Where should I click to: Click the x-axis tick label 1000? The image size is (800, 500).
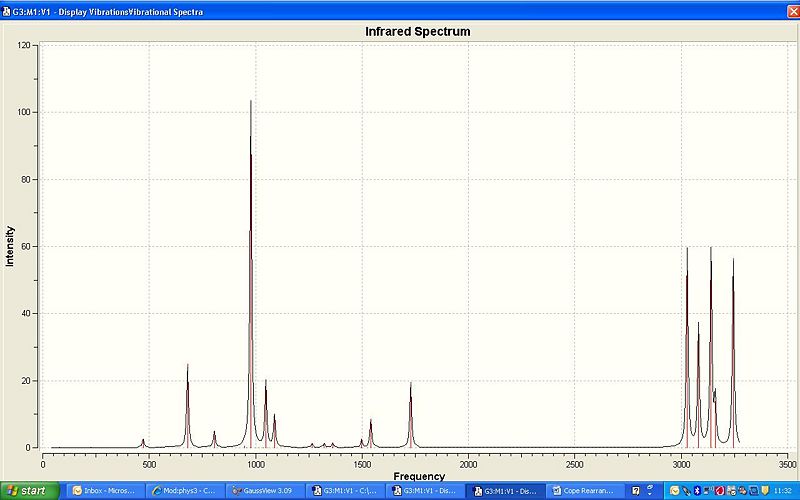coord(256,465)
